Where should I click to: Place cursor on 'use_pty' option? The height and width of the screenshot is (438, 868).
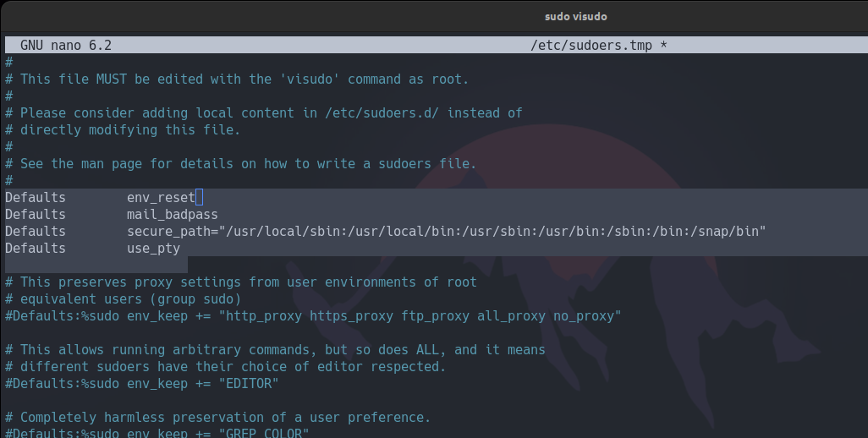pos(154,249)
